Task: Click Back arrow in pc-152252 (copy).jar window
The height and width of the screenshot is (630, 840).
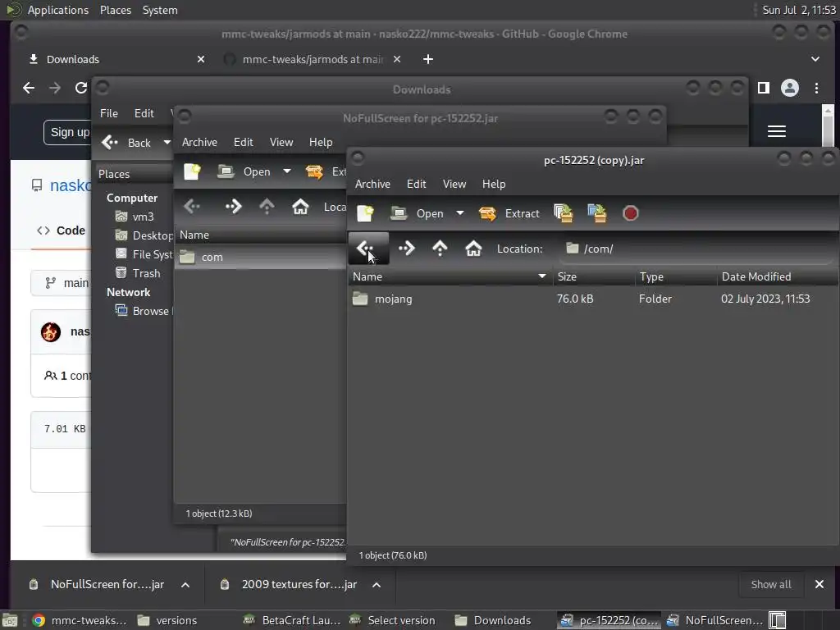Action: click(367, 248)
